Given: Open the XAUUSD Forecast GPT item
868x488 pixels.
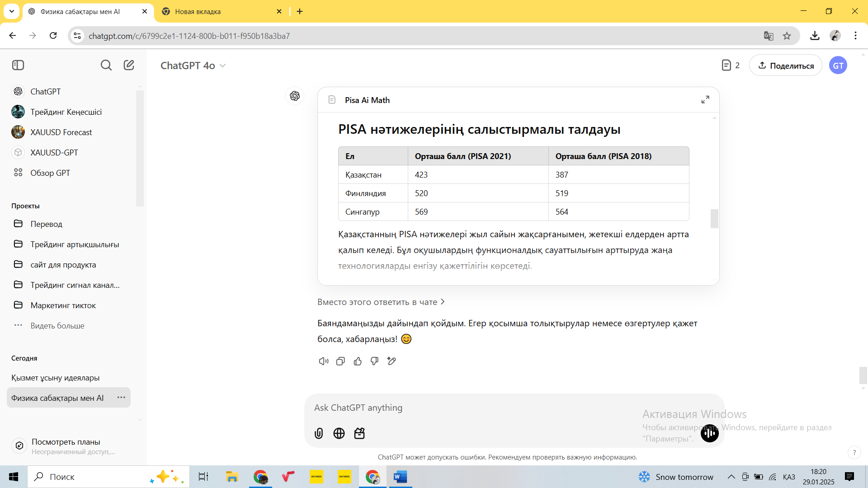Looking at the screenshot, I should [61, 132].
